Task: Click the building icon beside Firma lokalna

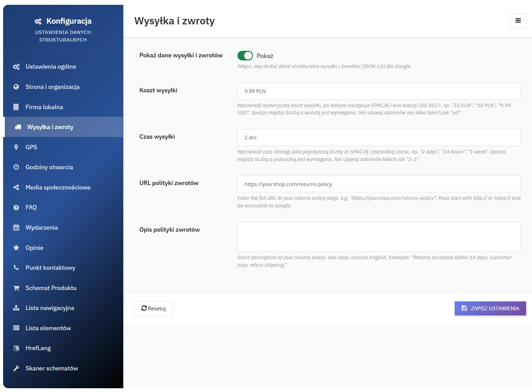Action: (16, 107)
